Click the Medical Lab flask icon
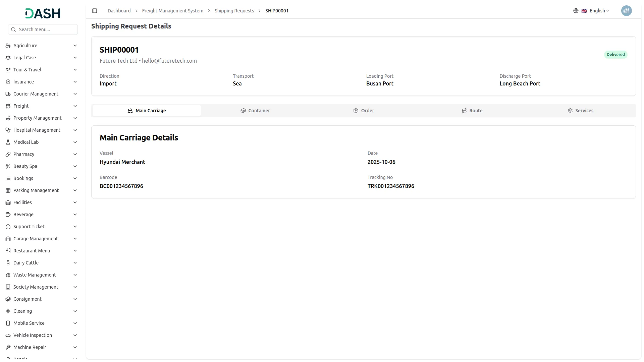The image size is (644, 362). click(8, 142)
